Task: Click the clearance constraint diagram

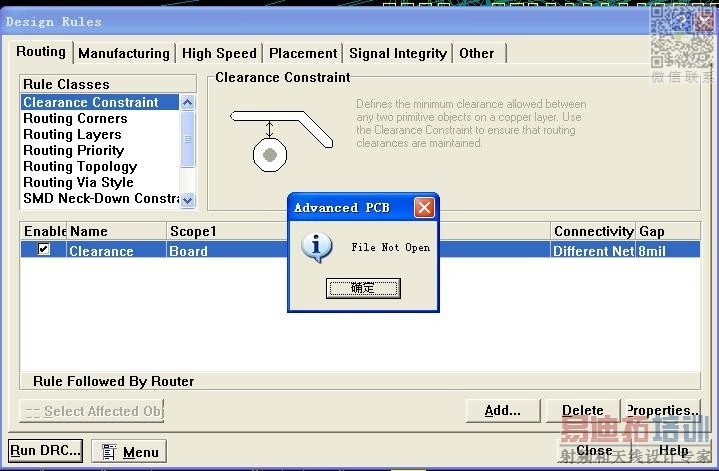Action: coord(281,141)
